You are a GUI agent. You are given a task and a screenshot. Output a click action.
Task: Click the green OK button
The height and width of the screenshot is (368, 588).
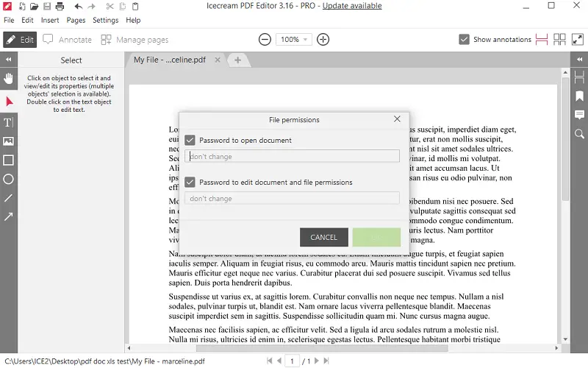[376, 237]
